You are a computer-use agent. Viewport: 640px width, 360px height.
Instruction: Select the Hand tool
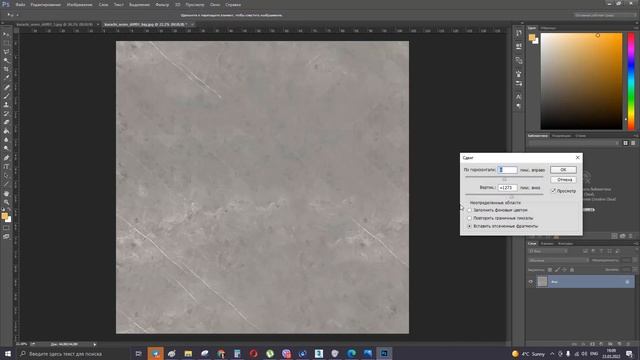coord(6,193)
